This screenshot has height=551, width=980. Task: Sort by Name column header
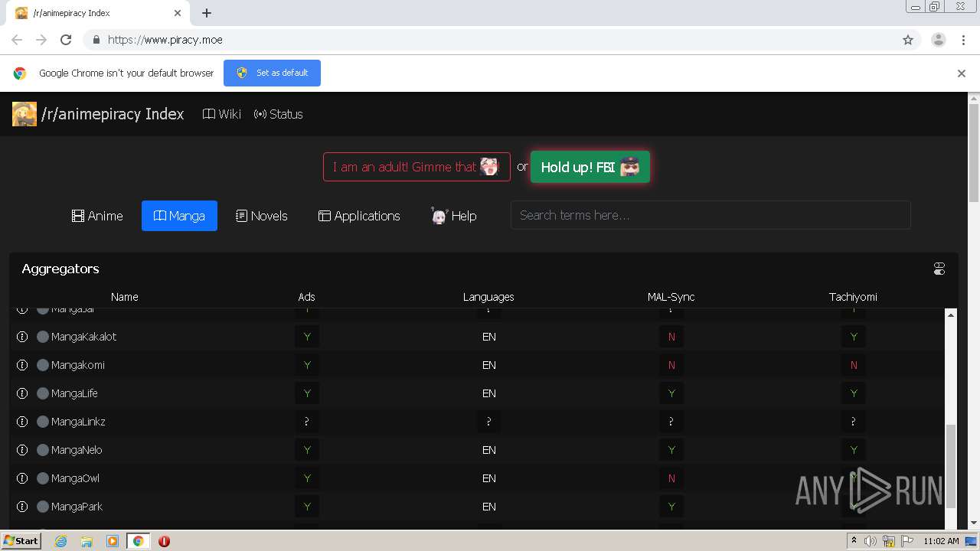[124, 297]
